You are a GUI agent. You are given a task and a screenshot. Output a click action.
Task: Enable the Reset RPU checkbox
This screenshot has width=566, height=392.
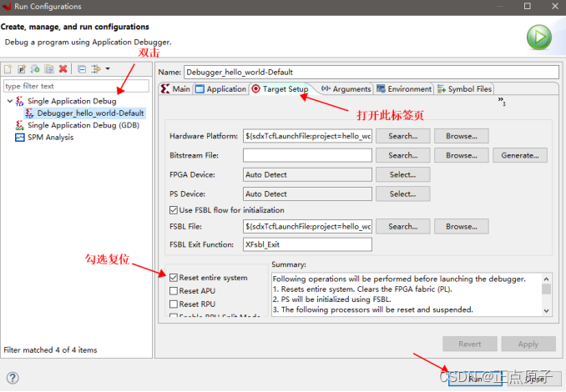click(174, 304)
